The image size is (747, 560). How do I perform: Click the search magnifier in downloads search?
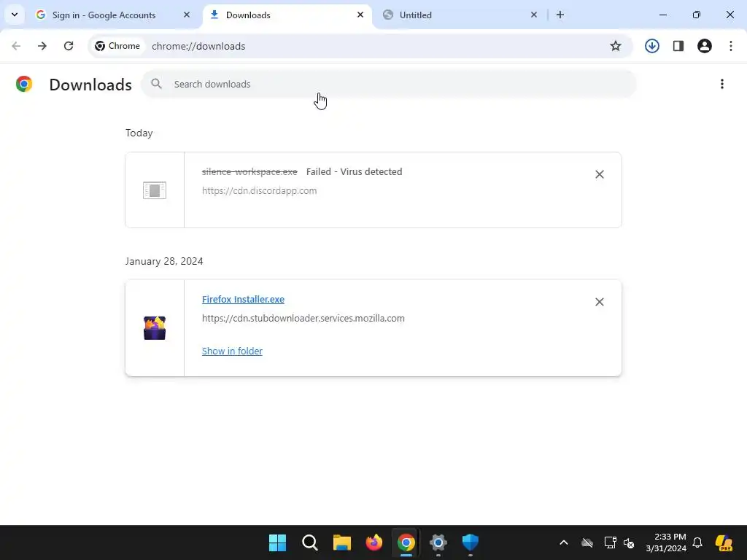pos(156,84)
